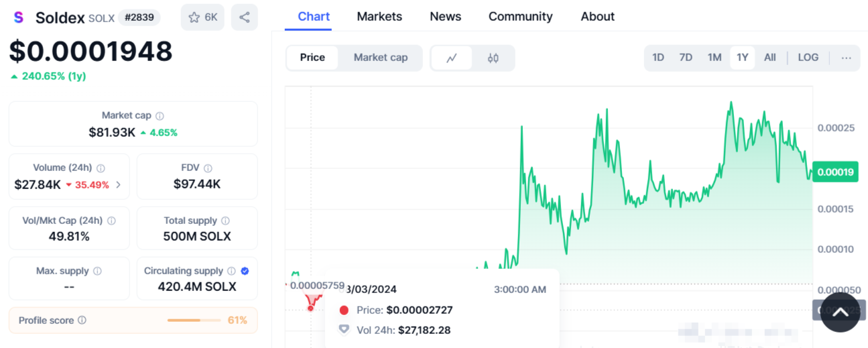Click the $27.84K volume value
This screenshot has height=348, width=868.
(x=38, y=184)
